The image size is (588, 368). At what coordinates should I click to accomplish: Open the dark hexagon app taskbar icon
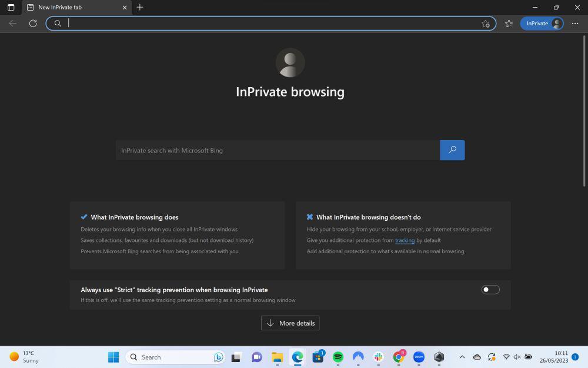point(439,357)
